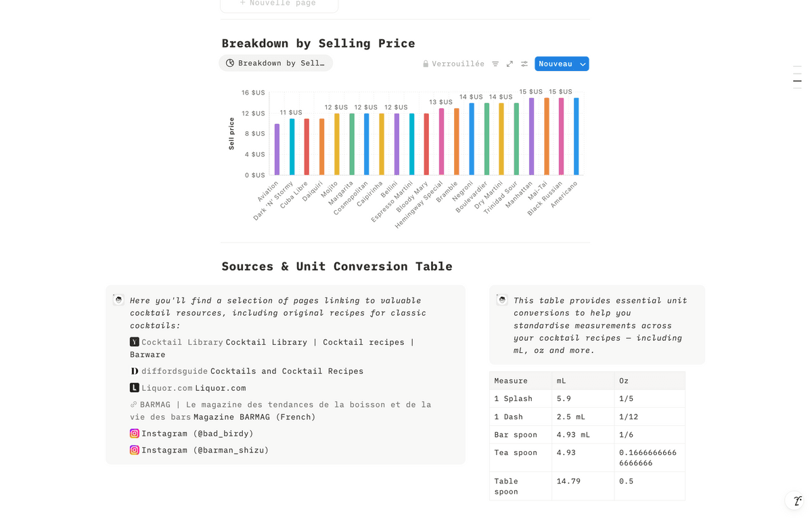
Task: Click the purple Aviation bar in chart
Action: coord(277,149)
